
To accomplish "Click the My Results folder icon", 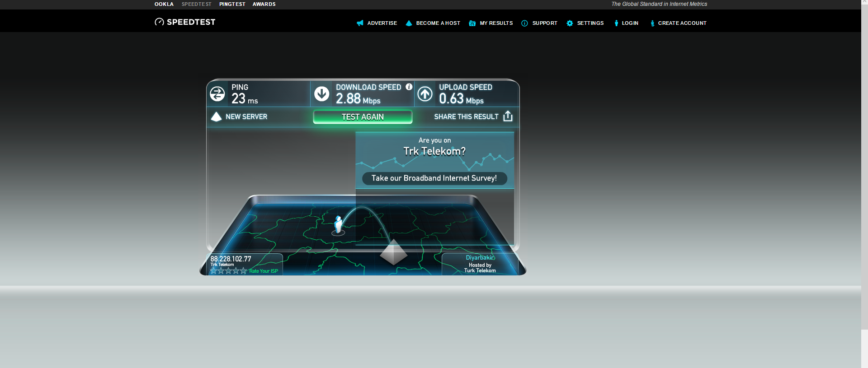I will click(472, 23).
